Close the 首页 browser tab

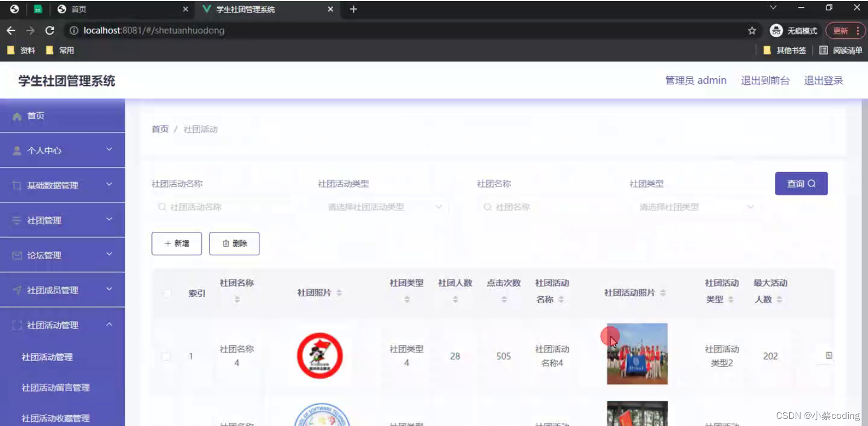[x=185, y=9]
